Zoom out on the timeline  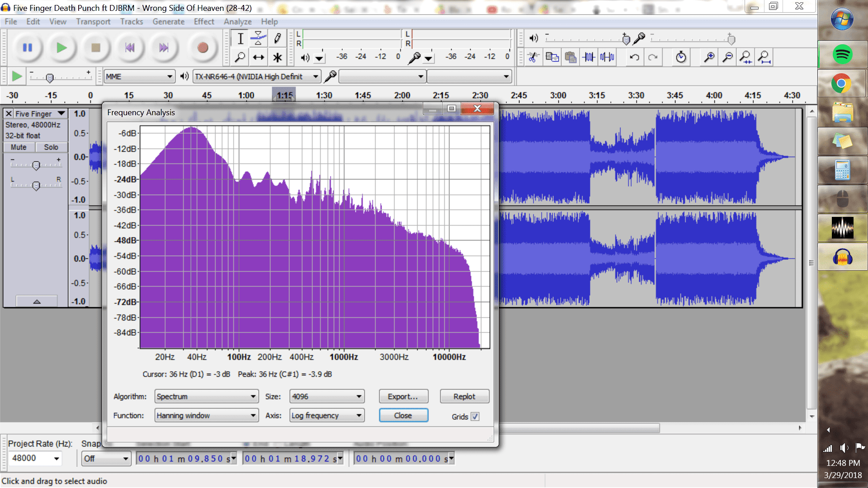pyautogui.click(x=727, y=57)
